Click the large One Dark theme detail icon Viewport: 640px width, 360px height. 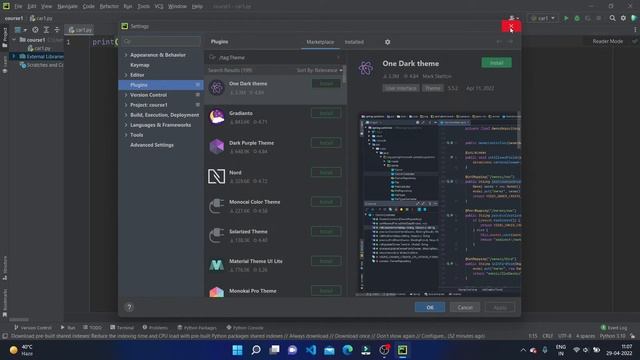(366, 68)
